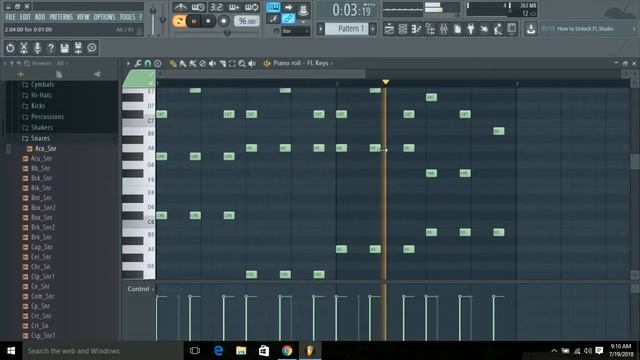Toggle loop recording button

tap(251, 7)
